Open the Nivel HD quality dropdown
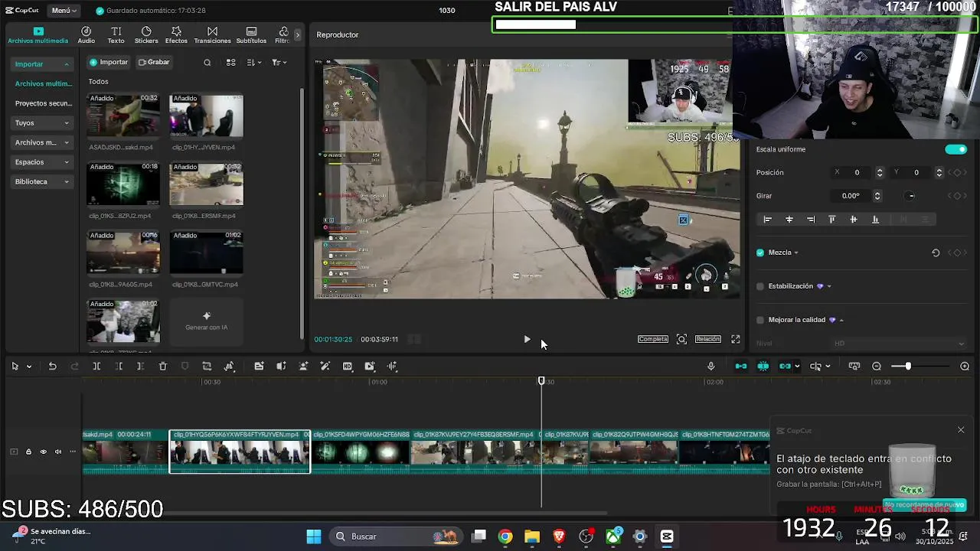The width and height of the screenshot is (980, 551). click(x=900, y=344)
